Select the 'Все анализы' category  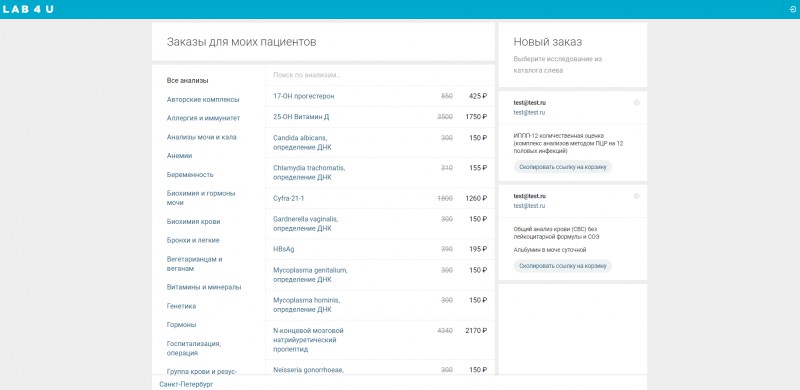pos(187,81)
